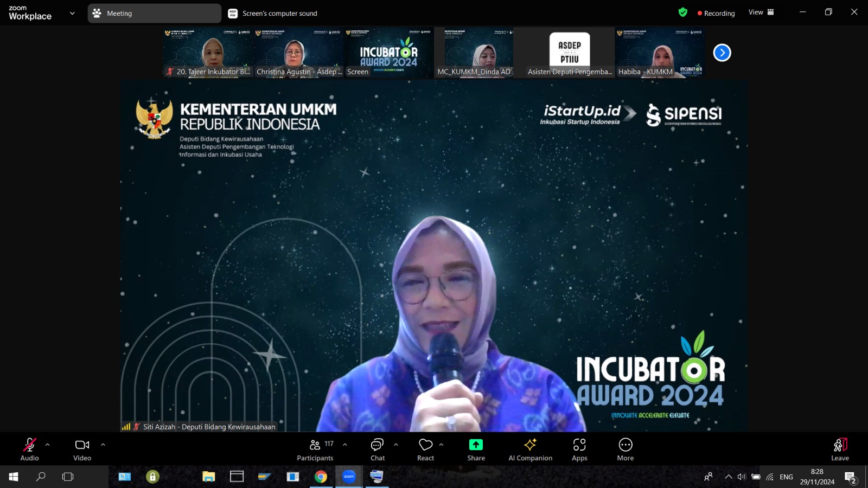Expand the participants options arrow
This screenshot has width=868, height=488.
(x=345, y=445)
